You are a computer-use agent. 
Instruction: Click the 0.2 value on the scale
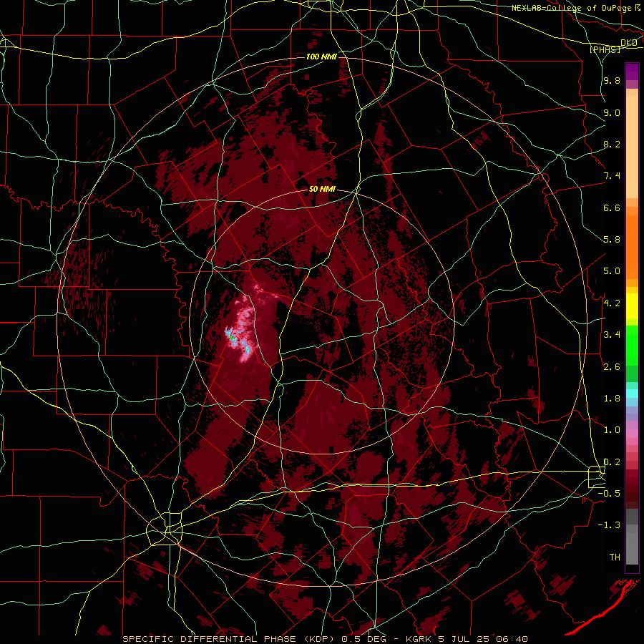coord(612,462)
